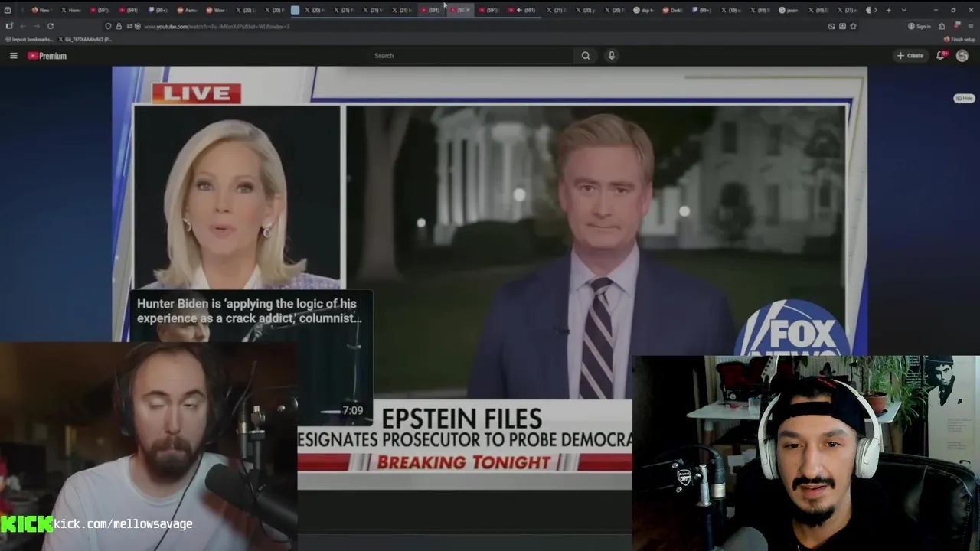Open the Firefox View icon
The image size is (980, 551).
[x=8, y=10]
